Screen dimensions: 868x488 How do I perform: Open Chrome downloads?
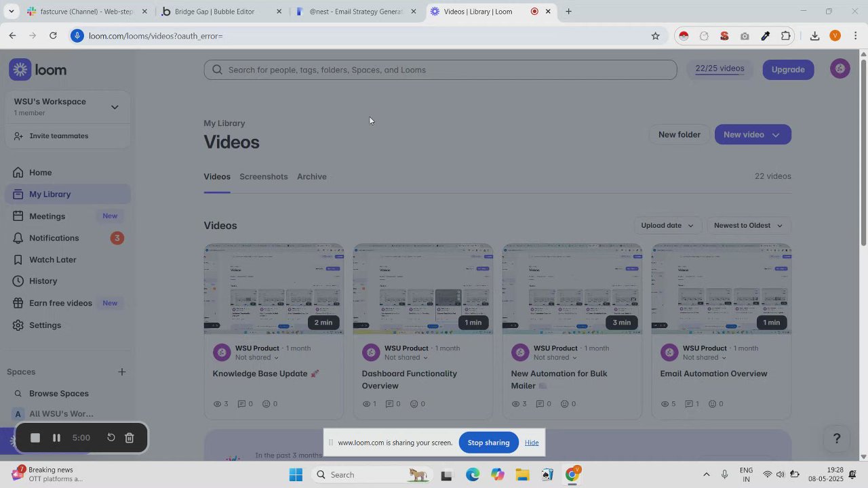tap(814, 36)
